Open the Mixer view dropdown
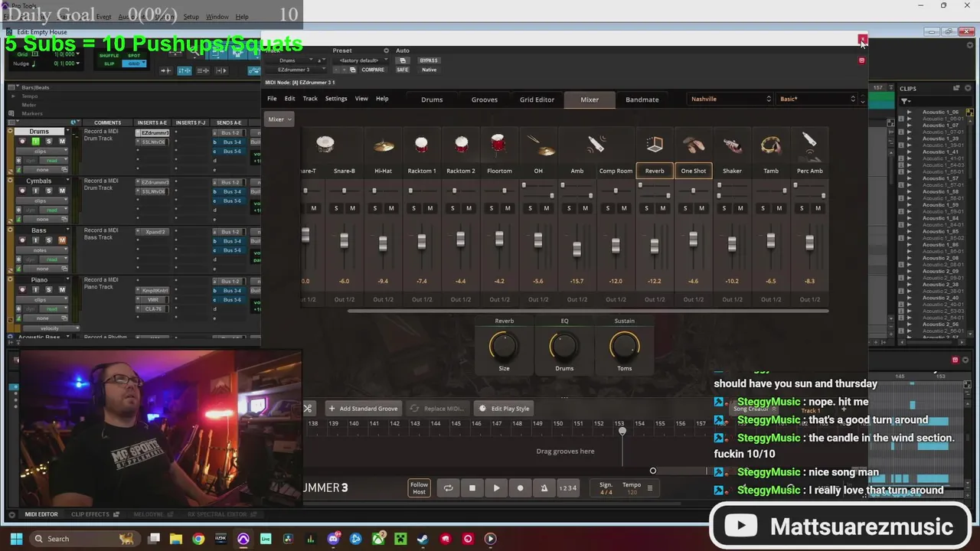Image resolution: width=980 pixels, height=551 pixels. (x=279, y=119)
